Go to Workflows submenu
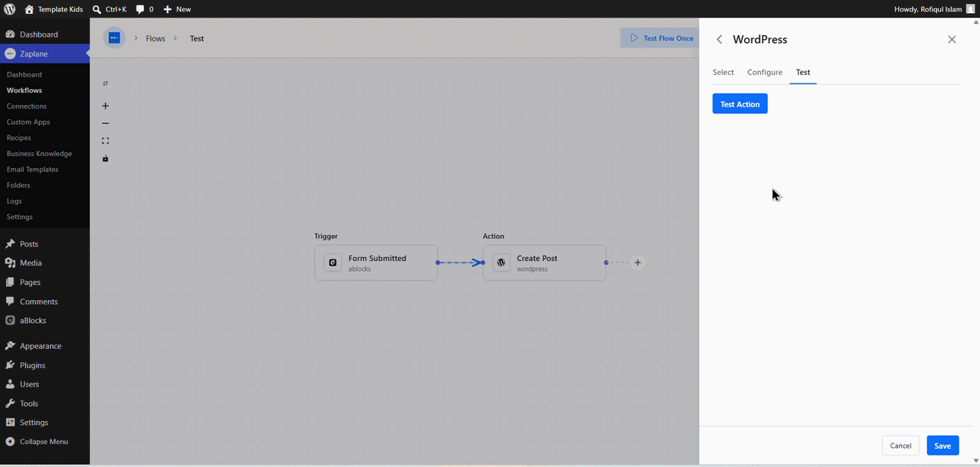The height and width of the screenshot is (467, 980). 24,90
